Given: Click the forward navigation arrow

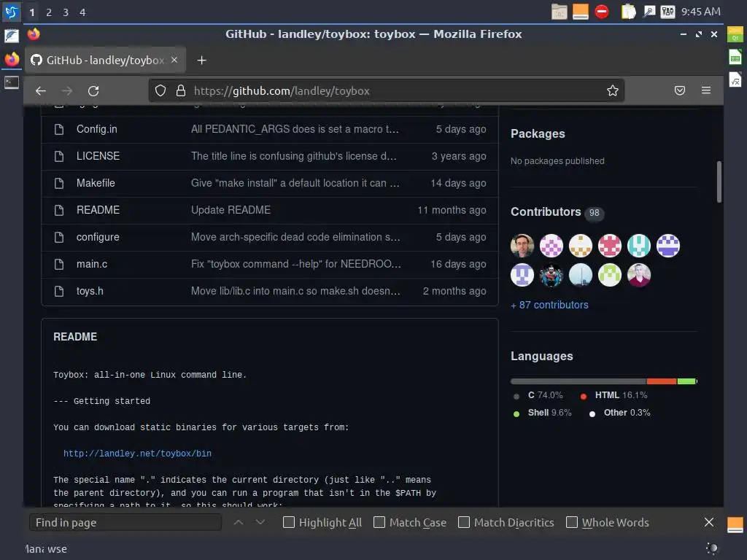Looking at the screenshot, I should click(x=67, y=91).
